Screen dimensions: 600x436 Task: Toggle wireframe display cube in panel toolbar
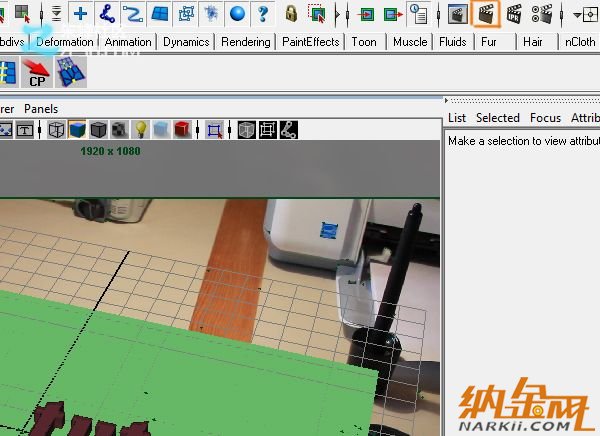(x=57, y=130)
